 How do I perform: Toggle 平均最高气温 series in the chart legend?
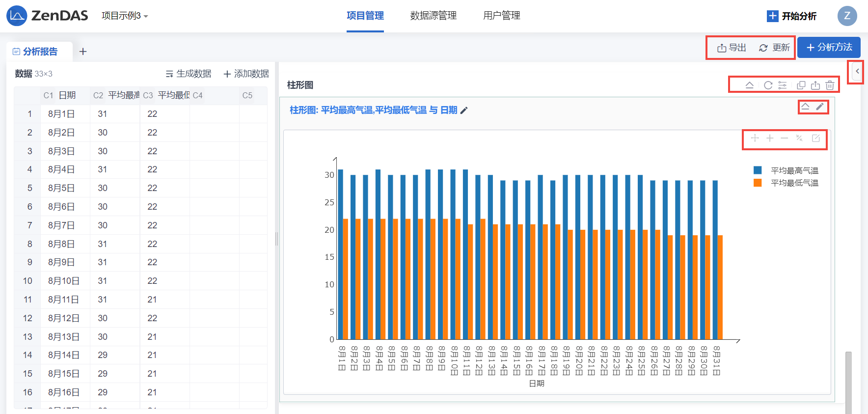click(x=794, y=171)
